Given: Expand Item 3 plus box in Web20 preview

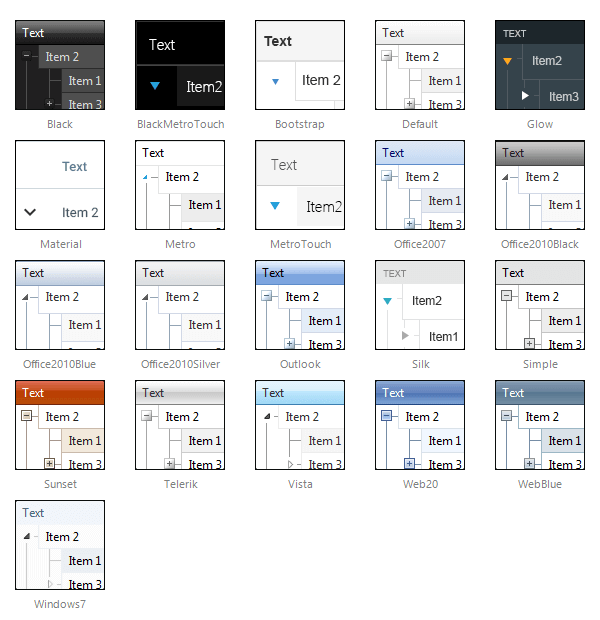Looking at the screenshot, I should click(x=409, y=463).
